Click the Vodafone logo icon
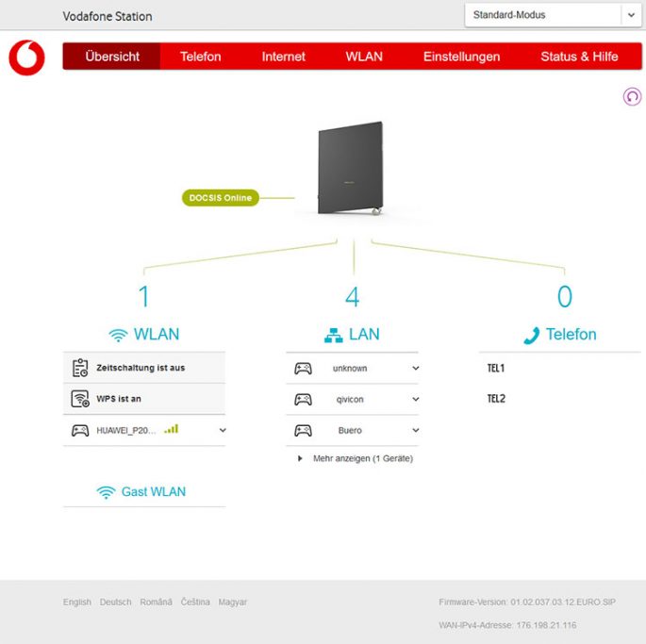This screenshot has height=644, width=646. tap(26, 58)
